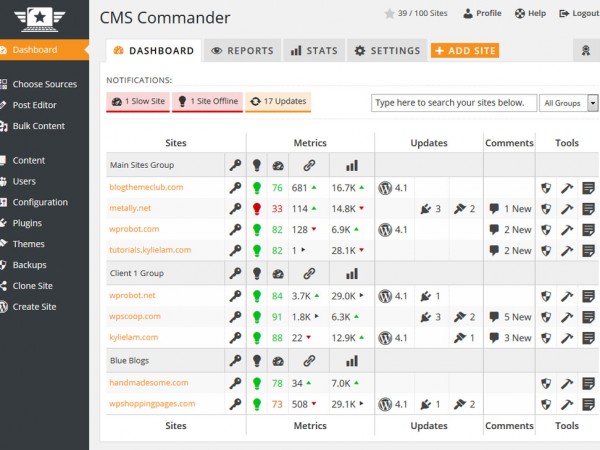Click the red offline bulb for metally.net

(256, 209)
